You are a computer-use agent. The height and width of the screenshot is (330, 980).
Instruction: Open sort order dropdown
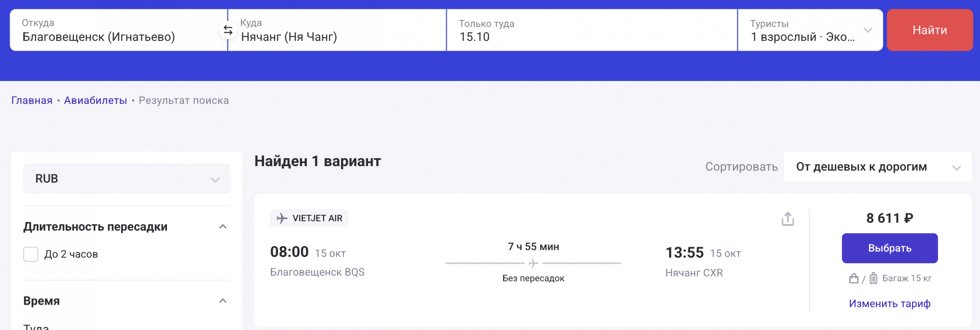coord(877,167)
